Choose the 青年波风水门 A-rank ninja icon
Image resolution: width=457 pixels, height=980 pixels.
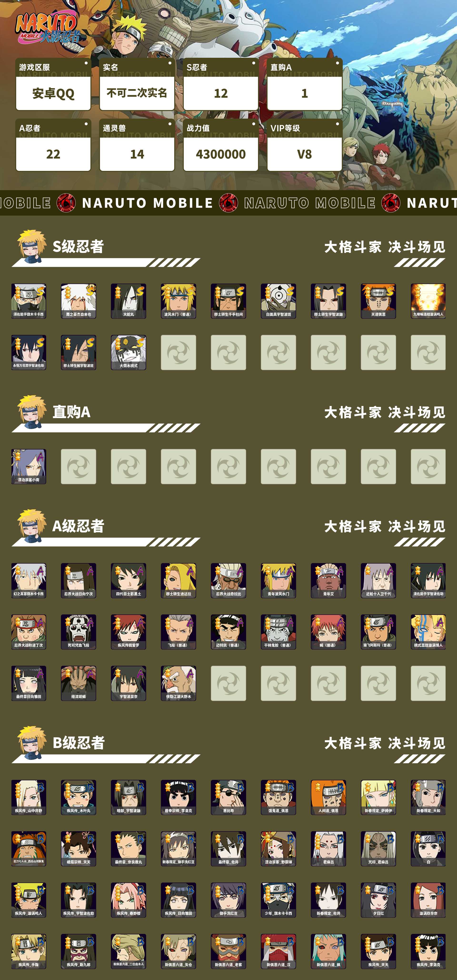click(x=278, y=580)
